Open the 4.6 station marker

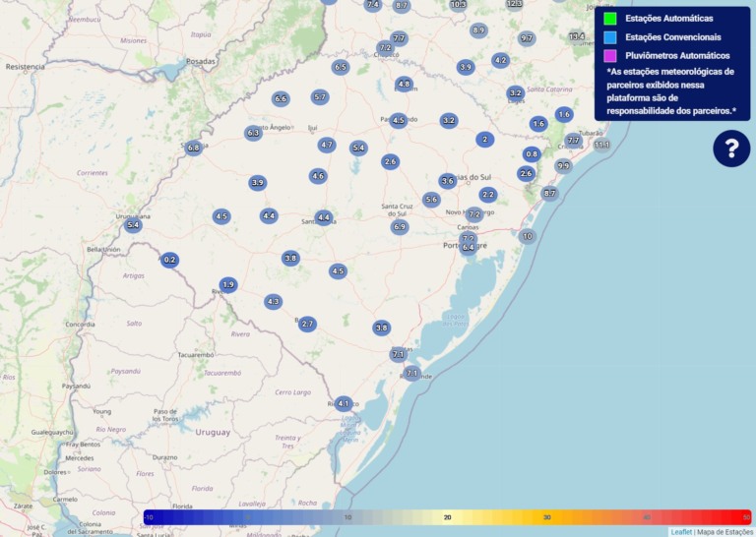pos(318,176)
